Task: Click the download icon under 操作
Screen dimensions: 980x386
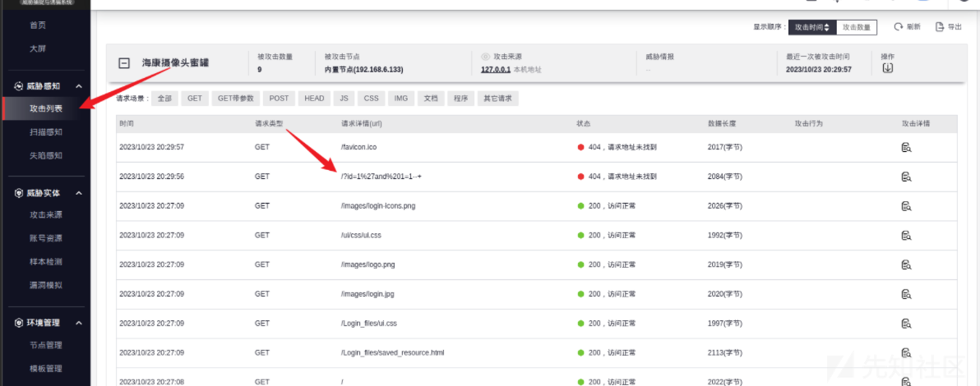Action: 887,68
